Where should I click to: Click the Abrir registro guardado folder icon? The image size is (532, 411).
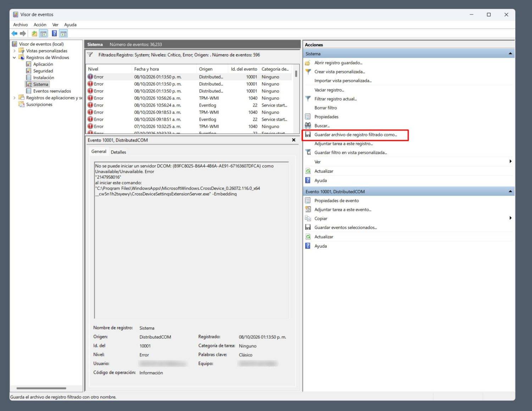[x=308, y=63]
